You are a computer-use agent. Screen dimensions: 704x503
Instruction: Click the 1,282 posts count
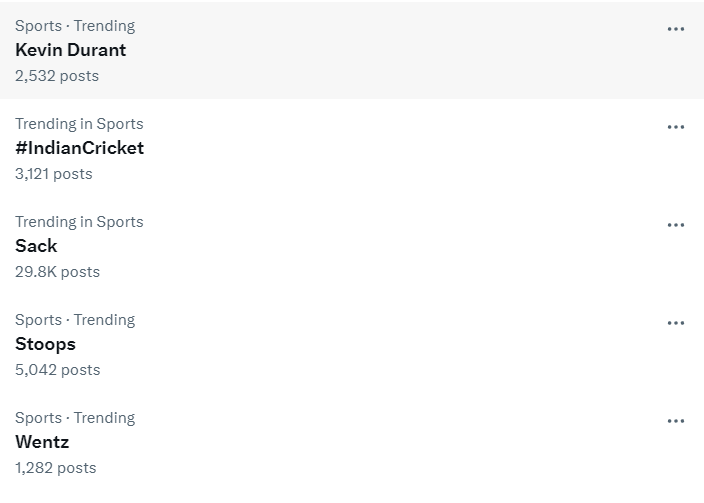(x=56, y=468)
